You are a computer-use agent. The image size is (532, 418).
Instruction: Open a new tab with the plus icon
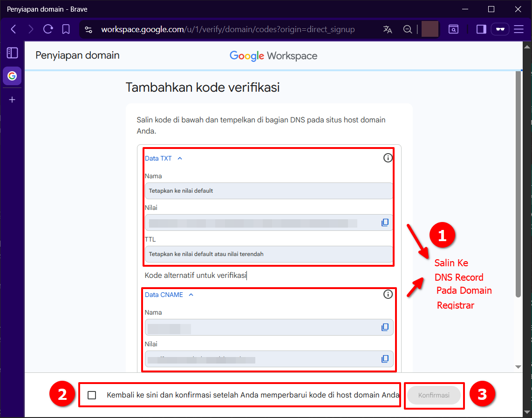tap(12, 100)
